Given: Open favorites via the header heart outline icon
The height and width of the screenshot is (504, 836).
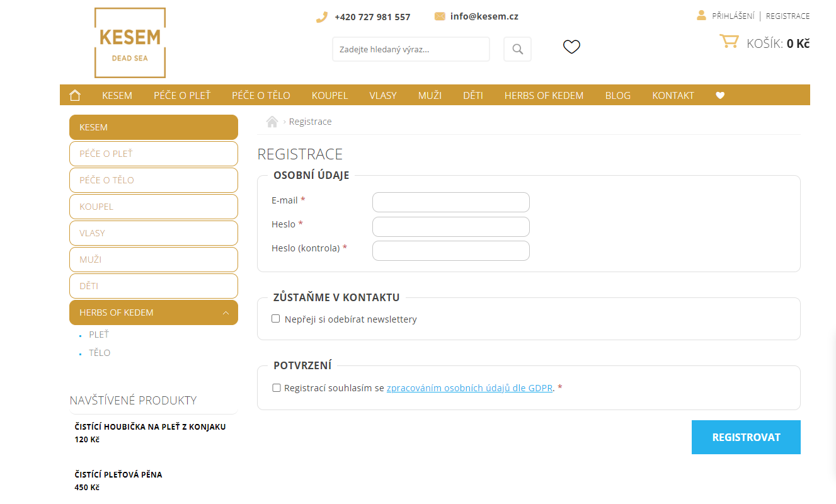Looking at the screenshot, I should tap(571, 47).
